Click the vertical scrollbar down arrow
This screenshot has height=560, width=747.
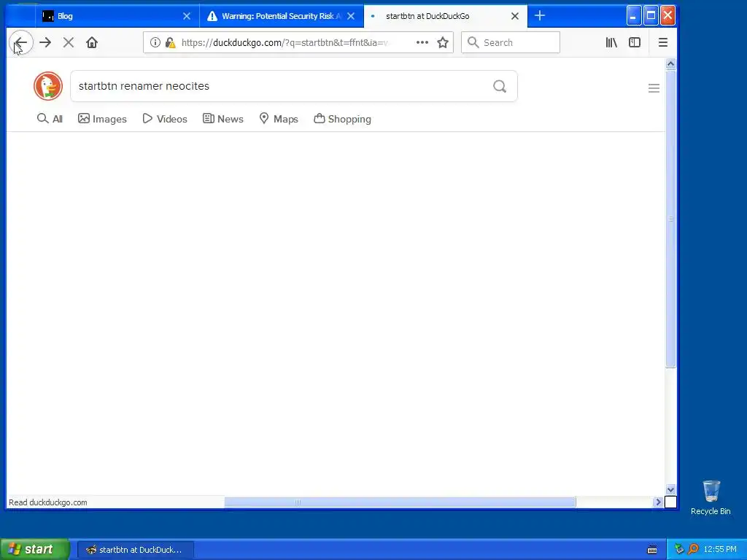click(671, 489)
